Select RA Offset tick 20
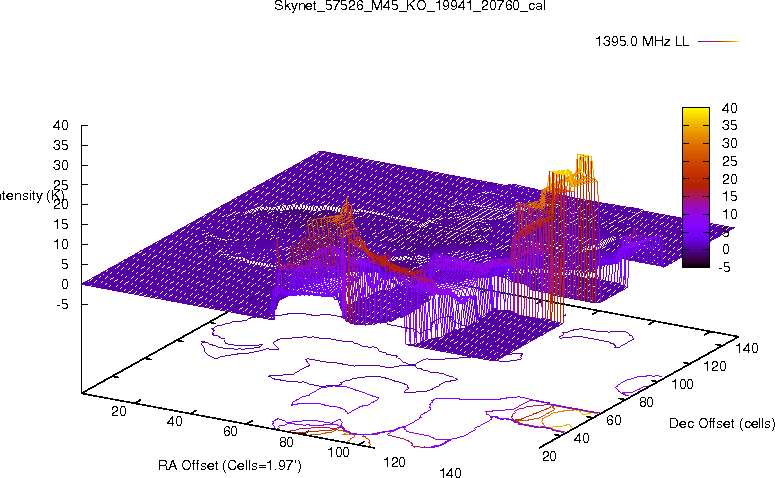Viewport: 775px width, 478px height. coord(119,411)
